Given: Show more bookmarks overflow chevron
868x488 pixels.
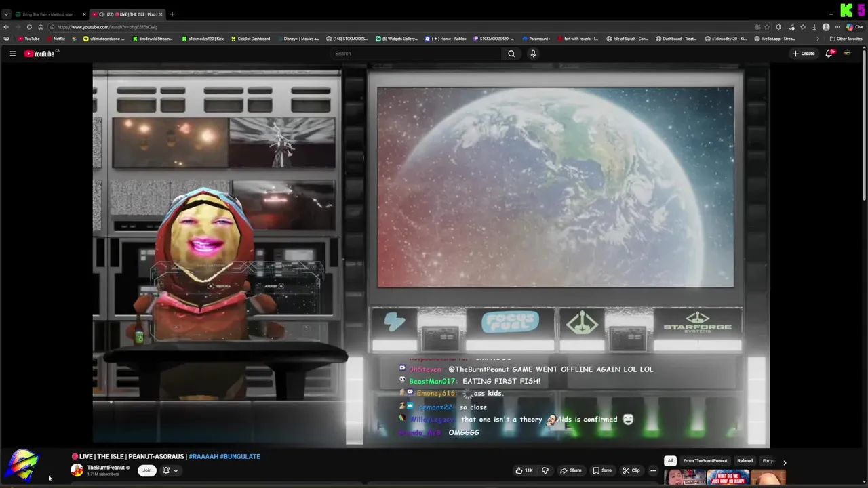Looking at the screenshot, I should [x=817, y=39].
